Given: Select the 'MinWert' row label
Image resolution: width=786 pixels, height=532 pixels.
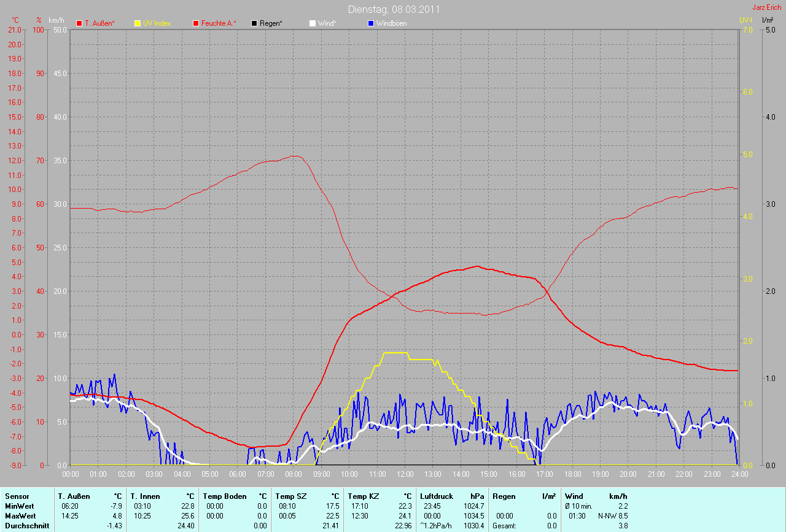Looking at the screenshot, I should click(x=18, y=506).
